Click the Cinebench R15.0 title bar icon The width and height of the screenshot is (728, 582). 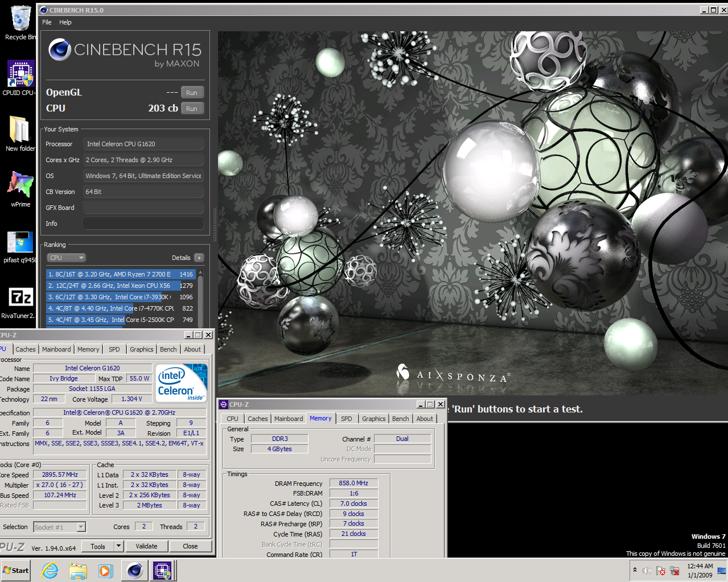pos(43,10)
